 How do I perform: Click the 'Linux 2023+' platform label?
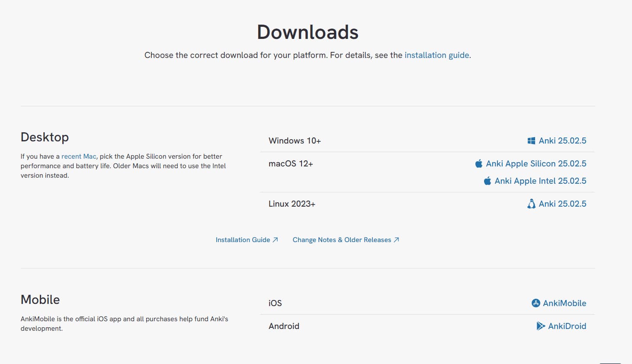[x=292, y=204]
